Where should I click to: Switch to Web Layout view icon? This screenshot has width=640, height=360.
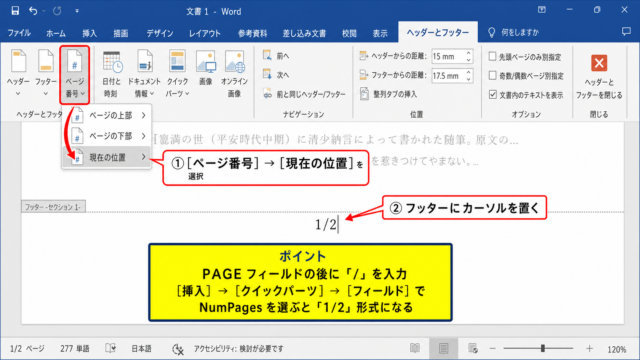pos(473,348)
